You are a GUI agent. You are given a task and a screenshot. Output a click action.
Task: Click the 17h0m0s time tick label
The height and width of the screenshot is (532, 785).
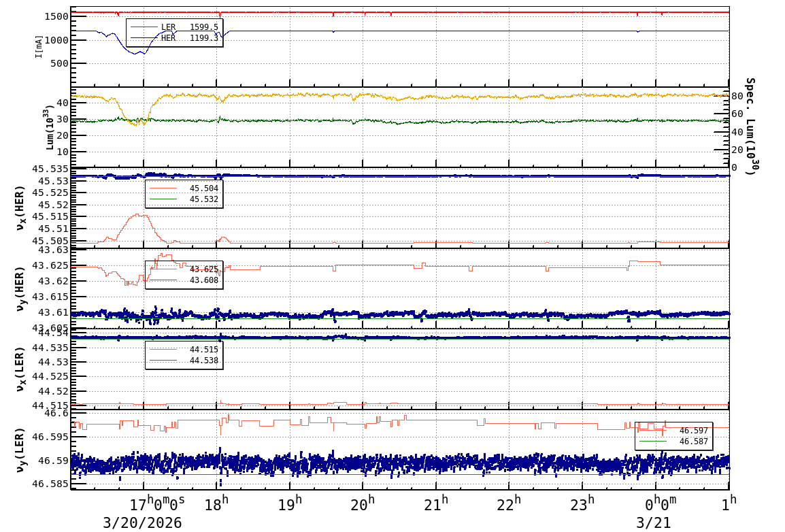pos(156,505)
